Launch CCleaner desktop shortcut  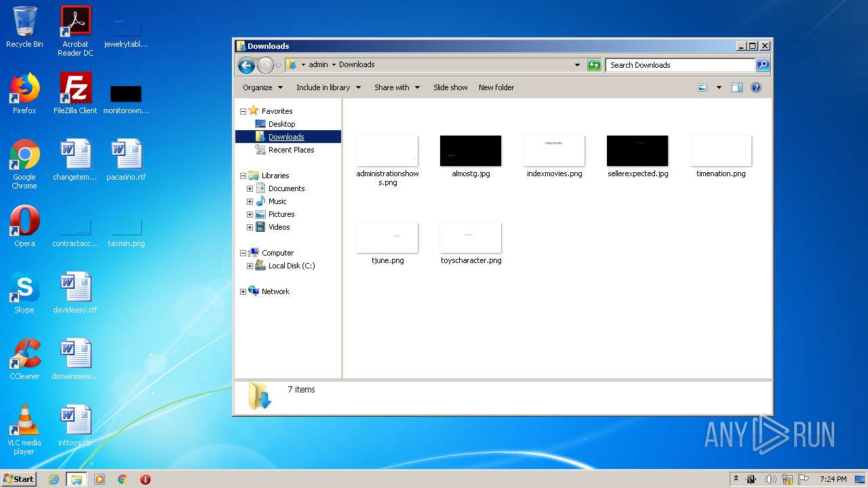pyautogui.click(x=24, y=359)
